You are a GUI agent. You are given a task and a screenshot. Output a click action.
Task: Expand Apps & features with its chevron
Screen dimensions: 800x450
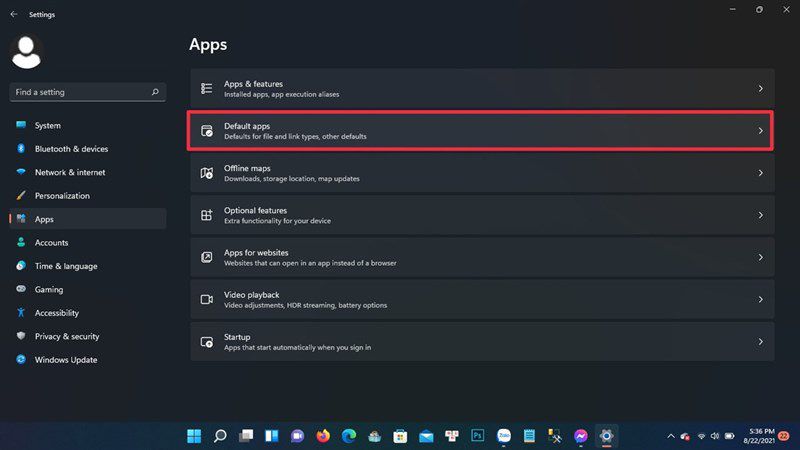[760, 88]
